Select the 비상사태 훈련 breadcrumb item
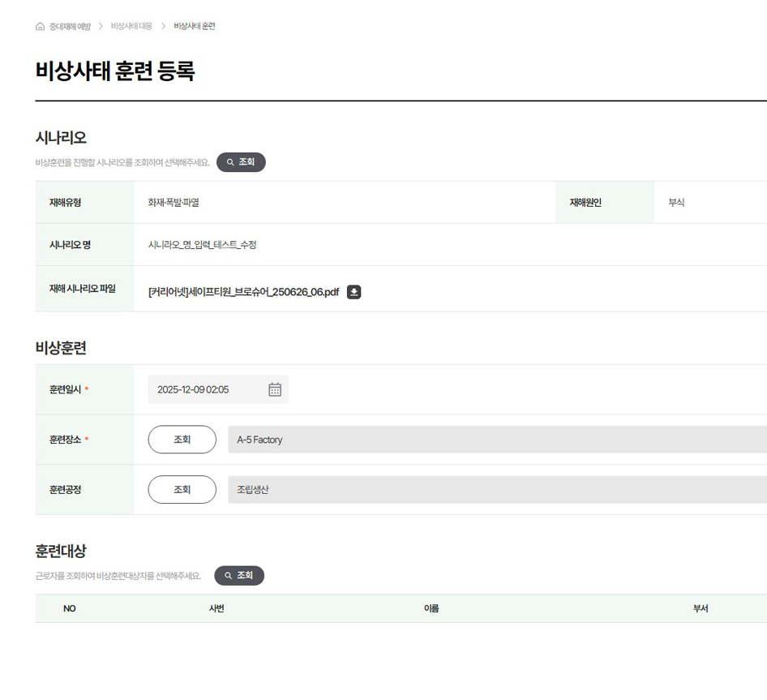Image resolution: width=767 pixels, height=700 pixels. (x=195, y=27)
